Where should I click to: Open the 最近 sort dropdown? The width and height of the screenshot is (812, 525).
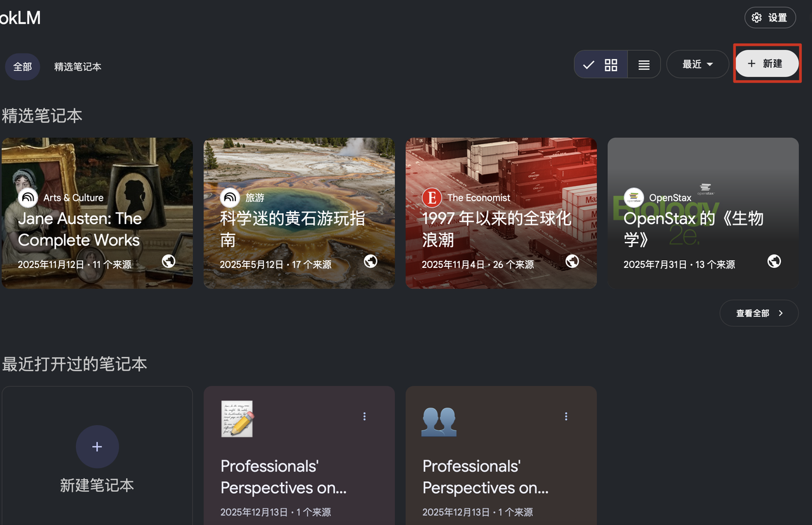click(697, 64)
